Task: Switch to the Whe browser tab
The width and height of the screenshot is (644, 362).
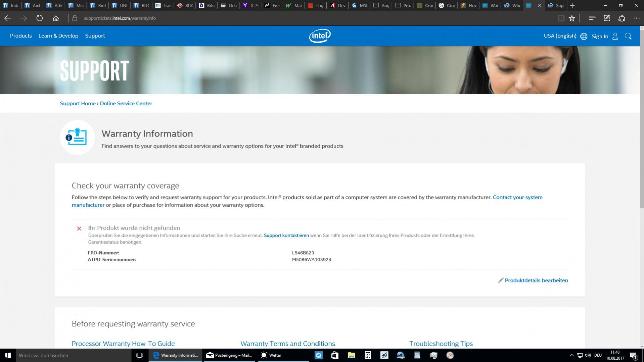Action: (x=512, y=5)
